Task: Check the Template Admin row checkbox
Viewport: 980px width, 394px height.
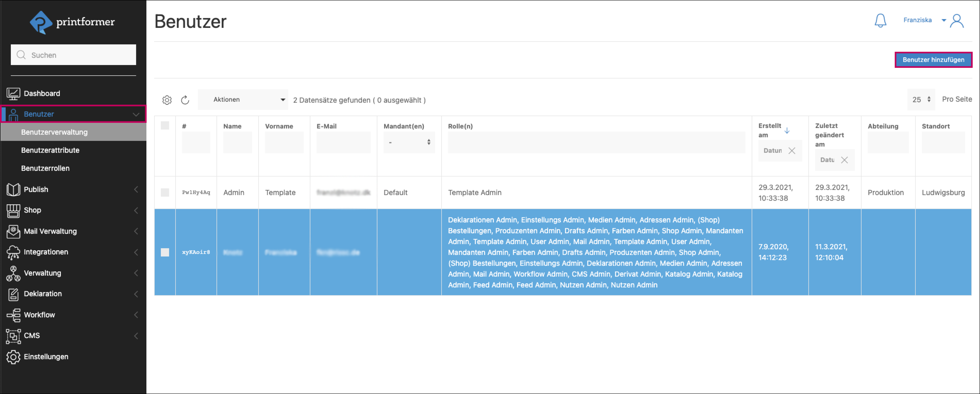Action: click(165, 193)
